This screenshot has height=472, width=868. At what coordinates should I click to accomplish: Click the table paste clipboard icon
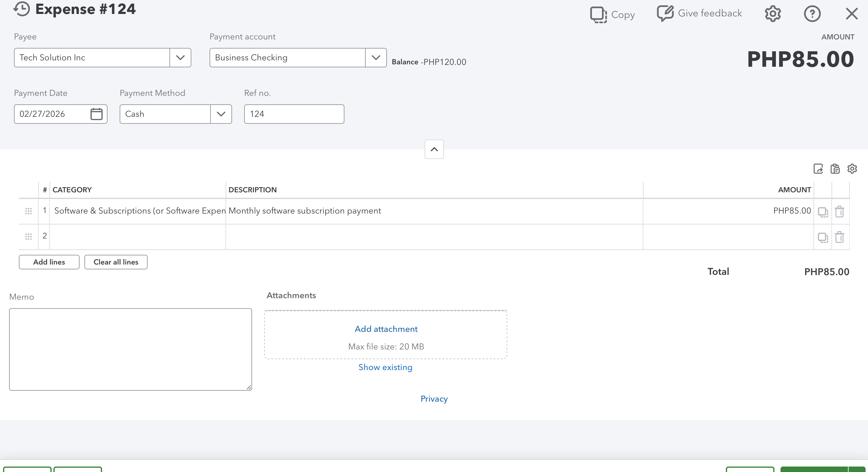[835, 169]
